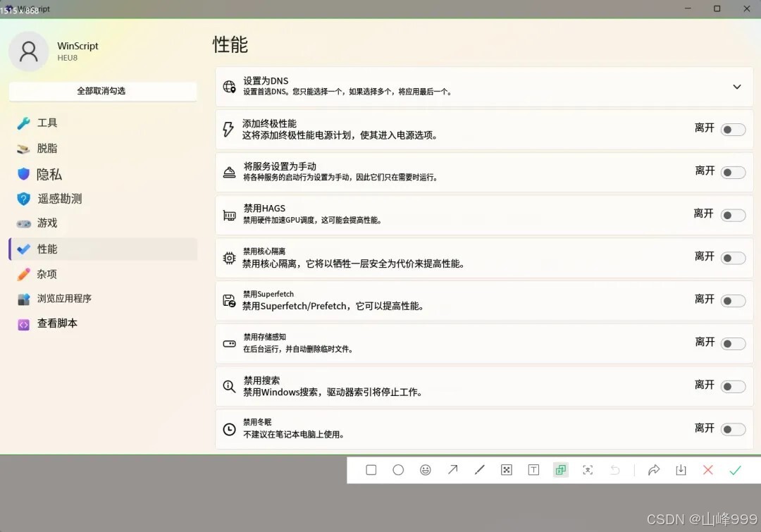Click the magnifier icon for 禁用搜索

229,386
